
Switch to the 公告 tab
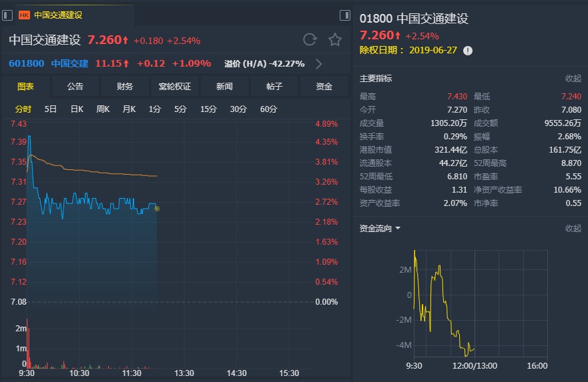75,87
